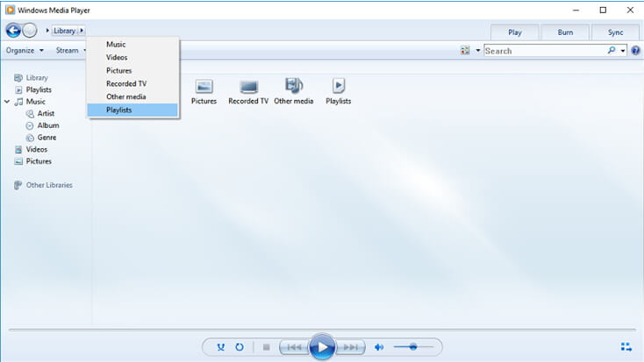
Task: Click the seek progress bar
Action: [322, 330]
